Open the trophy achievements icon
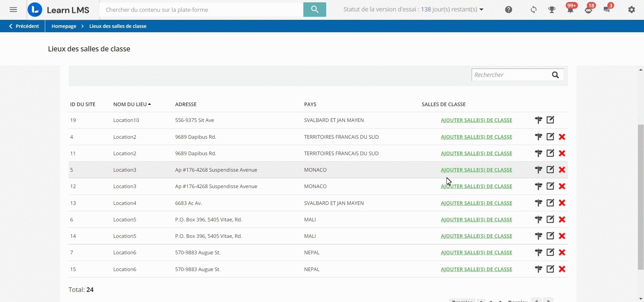Image resolution: width=644 pixels, height=302 pixels. 552,10
